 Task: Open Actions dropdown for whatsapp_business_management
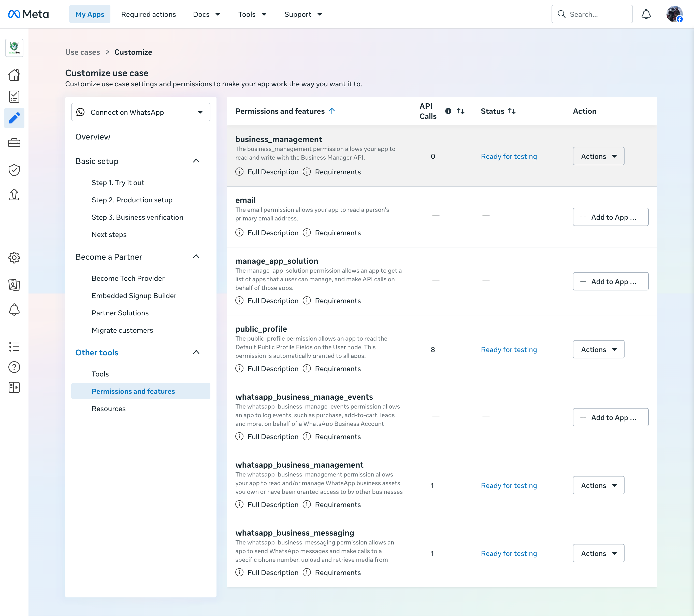(x=599, y=485)
